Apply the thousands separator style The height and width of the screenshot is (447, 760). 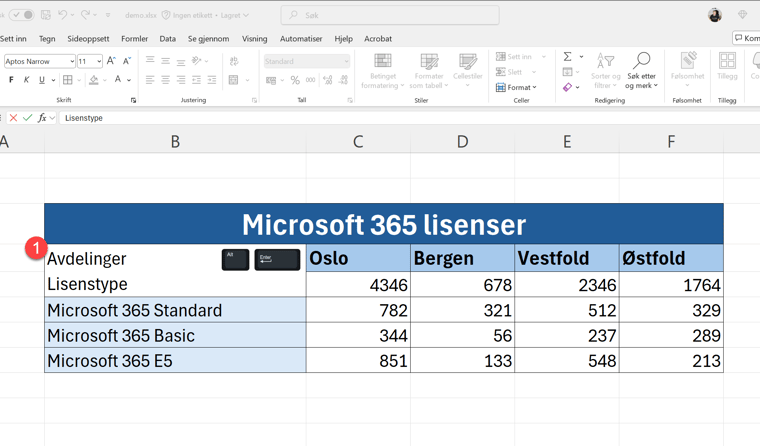tap(311, 80)
